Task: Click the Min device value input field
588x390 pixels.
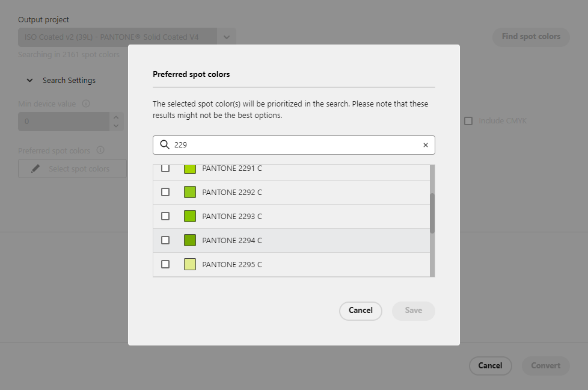Action: point(64,122)
